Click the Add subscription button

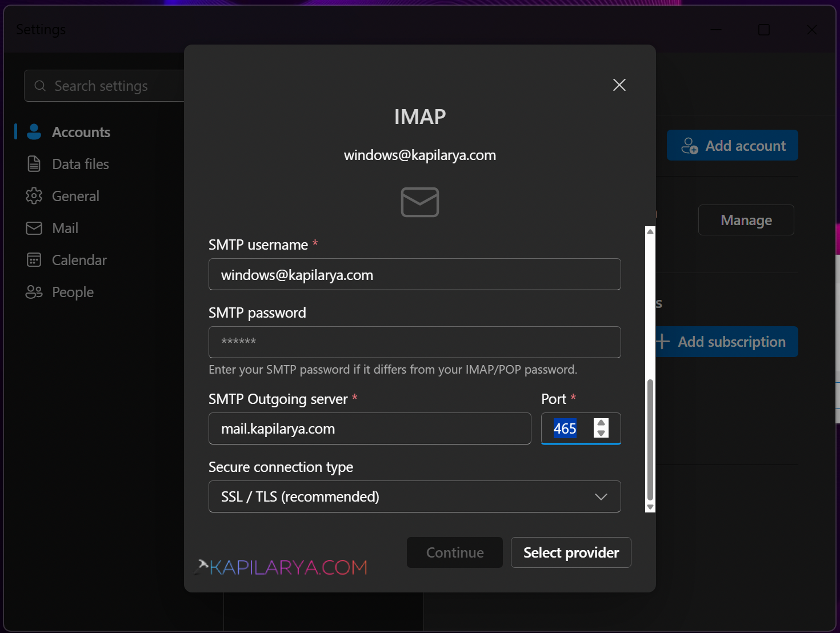[726, 342]
